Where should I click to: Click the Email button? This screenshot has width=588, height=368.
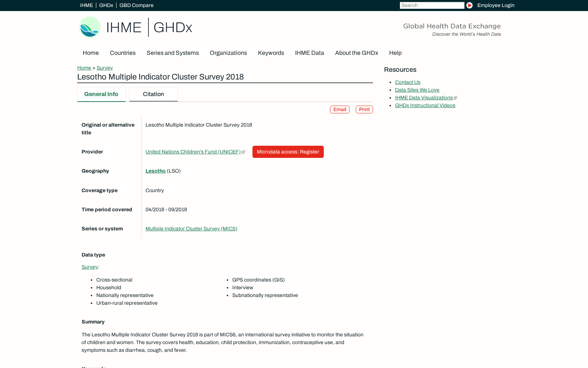[340, 110]
